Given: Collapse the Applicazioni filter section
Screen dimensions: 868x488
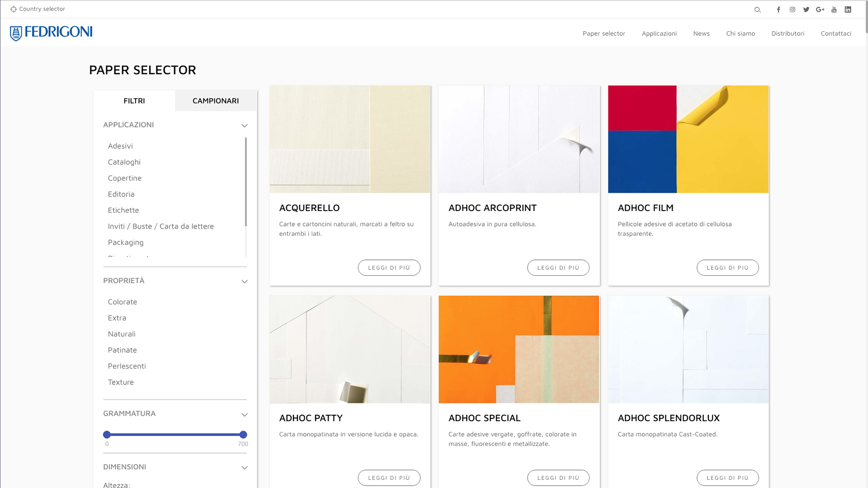Looking at the screenshot, I should point(245,125).
